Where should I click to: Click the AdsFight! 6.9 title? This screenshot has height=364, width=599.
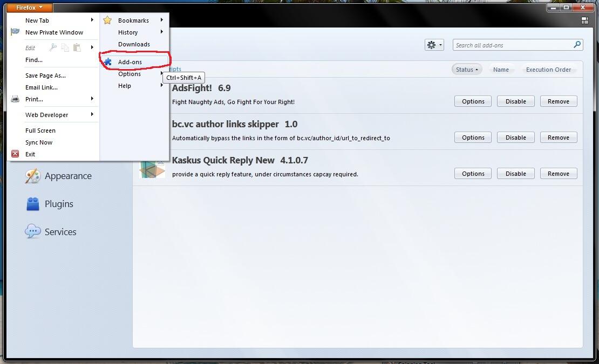pyautogui.click(x=201, y=88)
